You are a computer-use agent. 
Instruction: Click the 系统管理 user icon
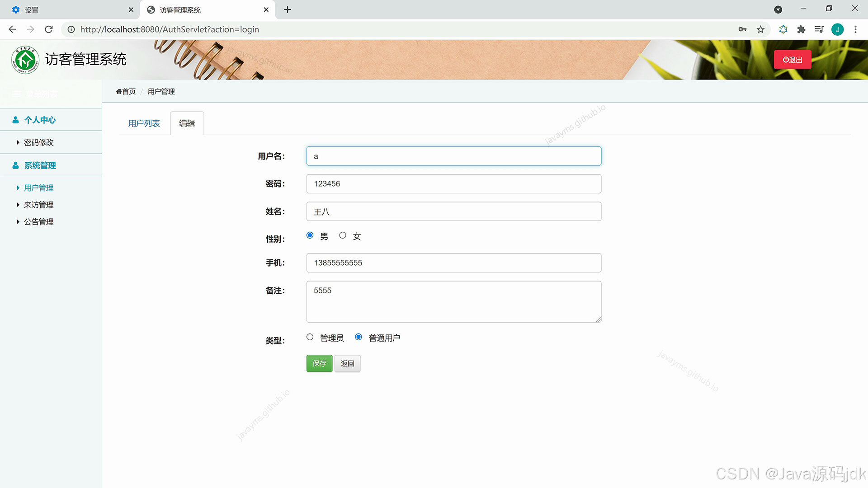(15, 165)
